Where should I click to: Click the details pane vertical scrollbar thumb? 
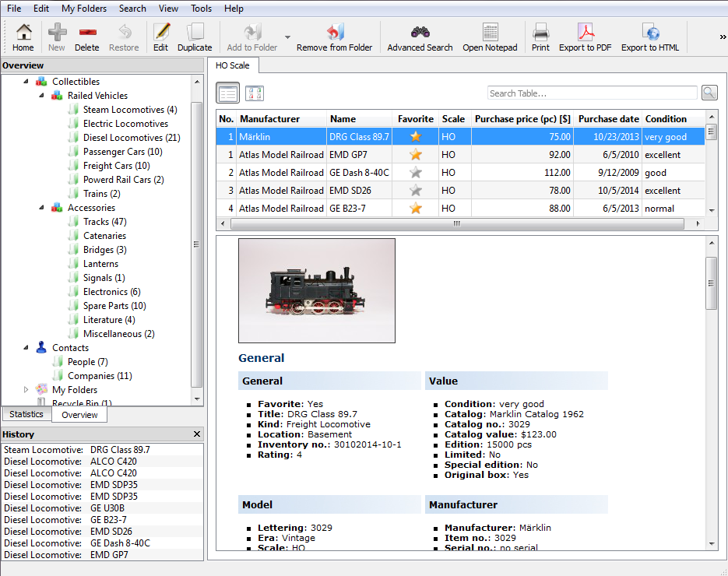click(711, 283)
